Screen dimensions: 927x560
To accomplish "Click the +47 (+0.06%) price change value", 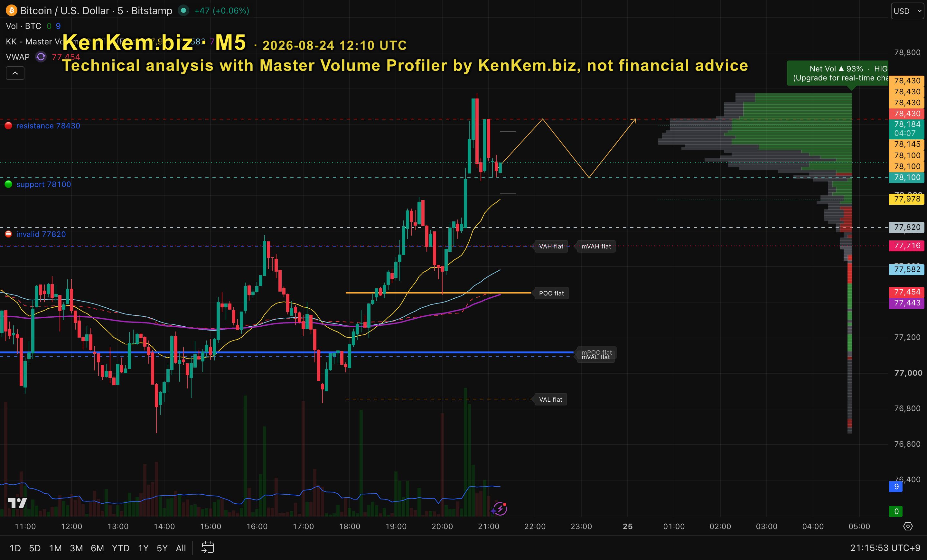I will point(221,11).
